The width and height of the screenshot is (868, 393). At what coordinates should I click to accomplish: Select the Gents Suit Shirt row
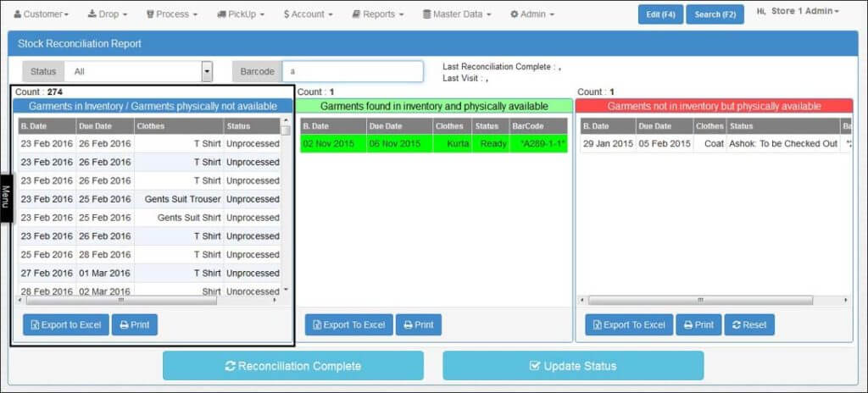[x=149, y=218]
